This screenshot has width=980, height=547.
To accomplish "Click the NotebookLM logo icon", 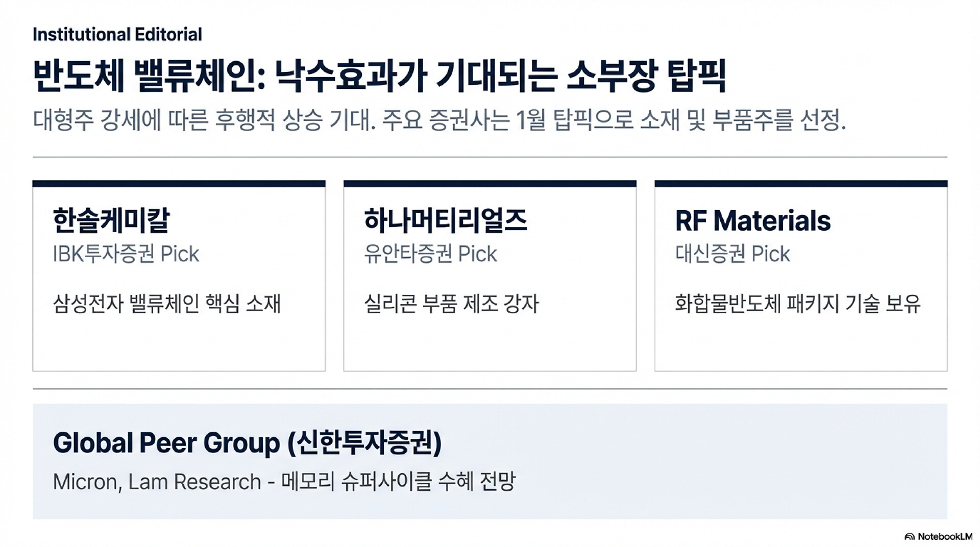I will point(910,536).
